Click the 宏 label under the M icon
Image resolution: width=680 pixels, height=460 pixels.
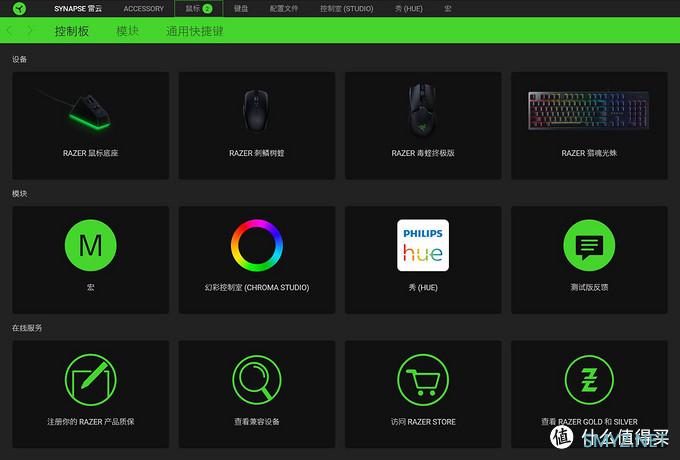click(91, 287)
